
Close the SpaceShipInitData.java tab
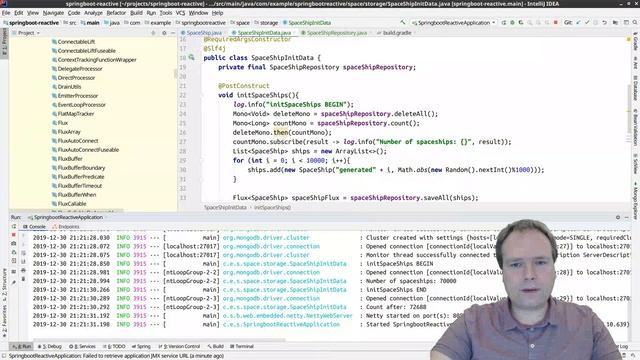coord(295,33)
